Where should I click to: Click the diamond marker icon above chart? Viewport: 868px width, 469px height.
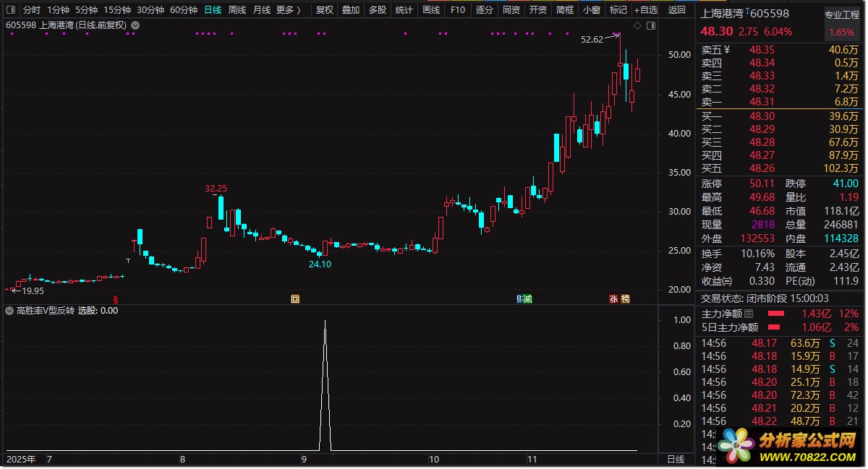pos(637,26)
